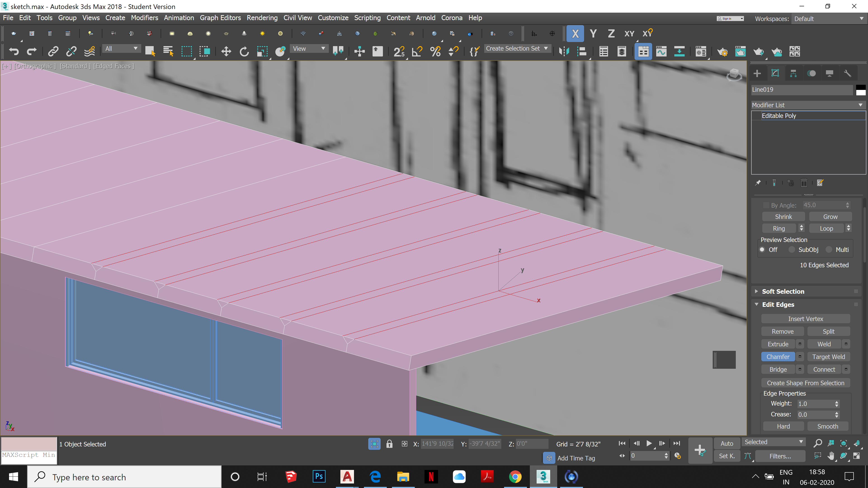Open Select by Name dialog icon
This screenshot has width=868, height=488.
[x=168, y=51]
